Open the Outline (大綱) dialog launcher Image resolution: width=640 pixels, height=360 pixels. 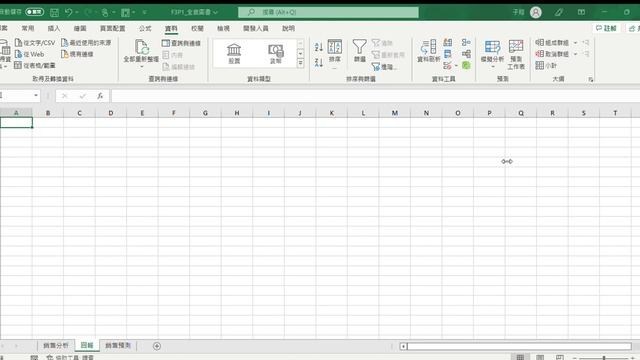point(591,80)
